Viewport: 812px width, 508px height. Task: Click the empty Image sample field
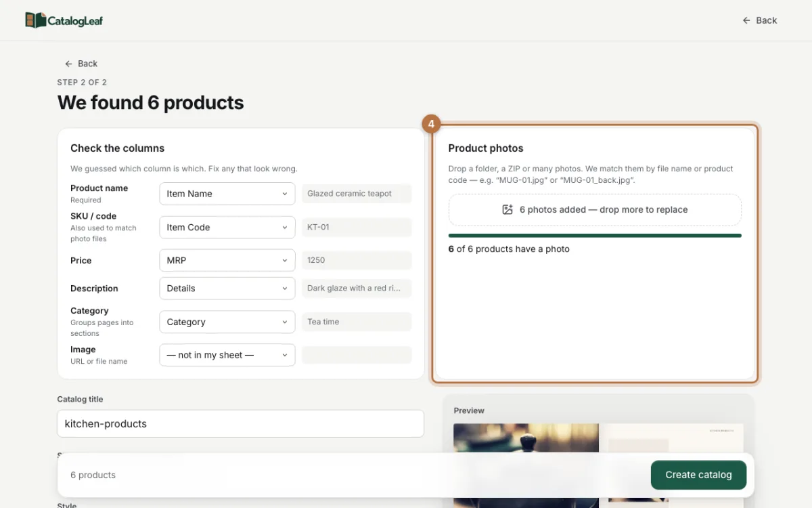pos(357,355)
